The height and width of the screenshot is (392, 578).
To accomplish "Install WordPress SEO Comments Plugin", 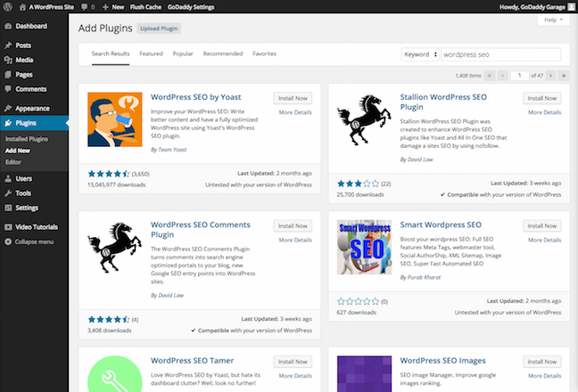I will pos(293,226).
